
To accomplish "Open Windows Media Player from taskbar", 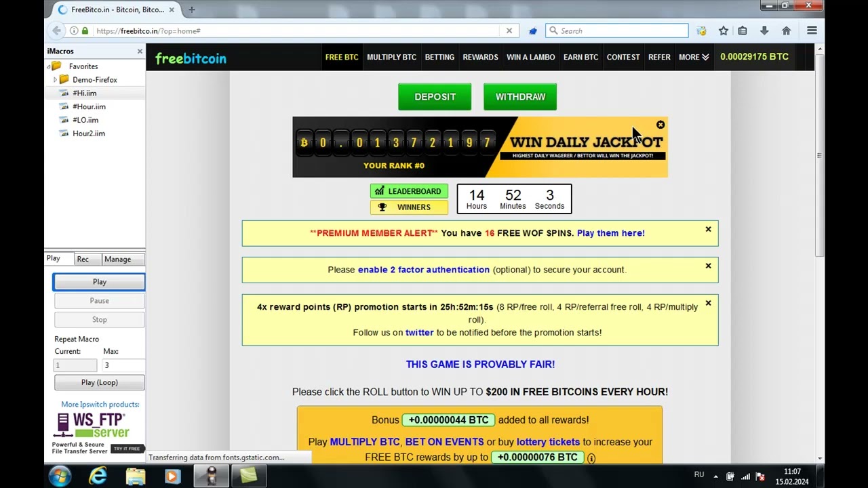I will 172,476.
